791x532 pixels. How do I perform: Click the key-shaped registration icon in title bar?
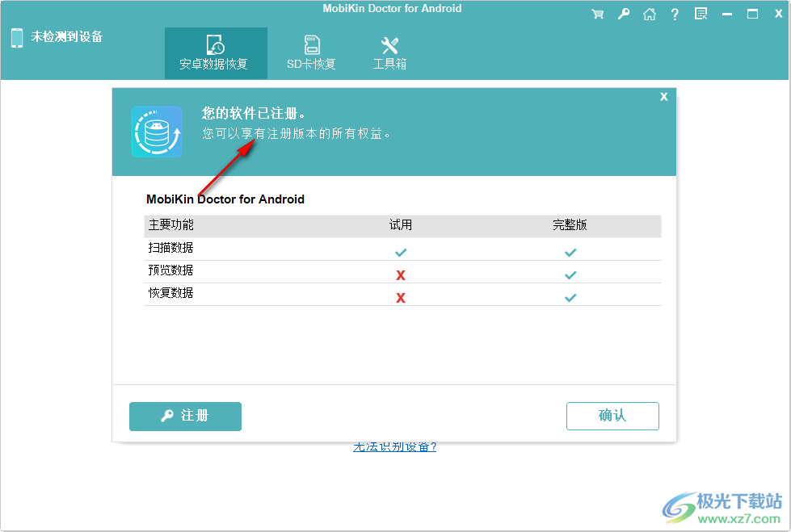pos(623,14)
